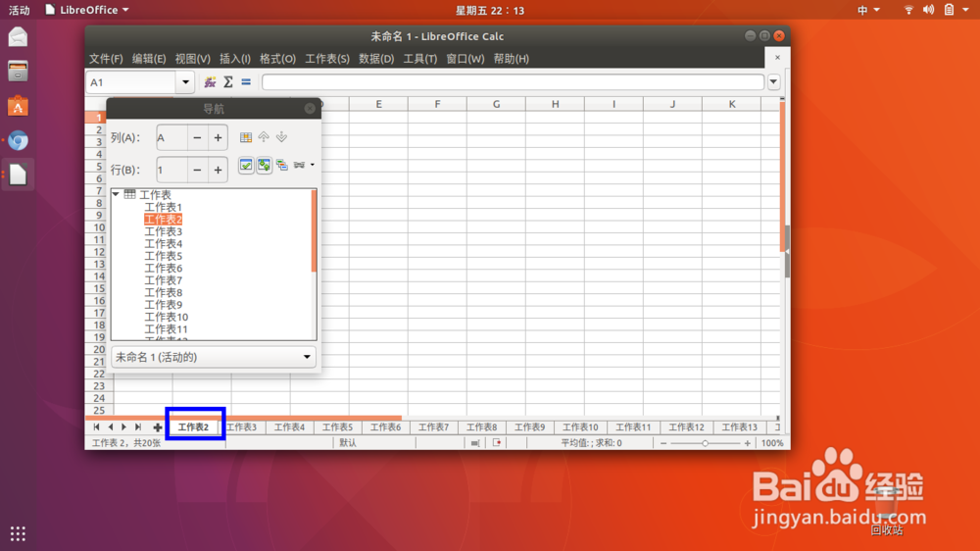
Task: Toggle the Navigator toggle-with-arrows button
Action: tap(265, 165)
